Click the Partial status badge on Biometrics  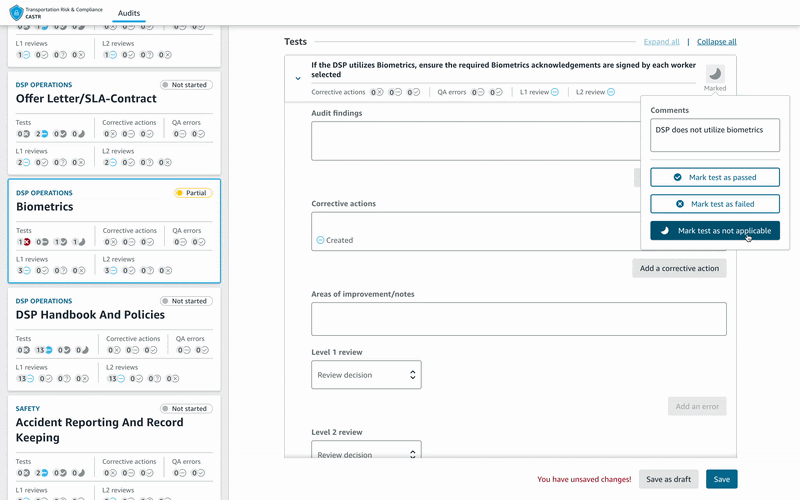click(193, 193)
